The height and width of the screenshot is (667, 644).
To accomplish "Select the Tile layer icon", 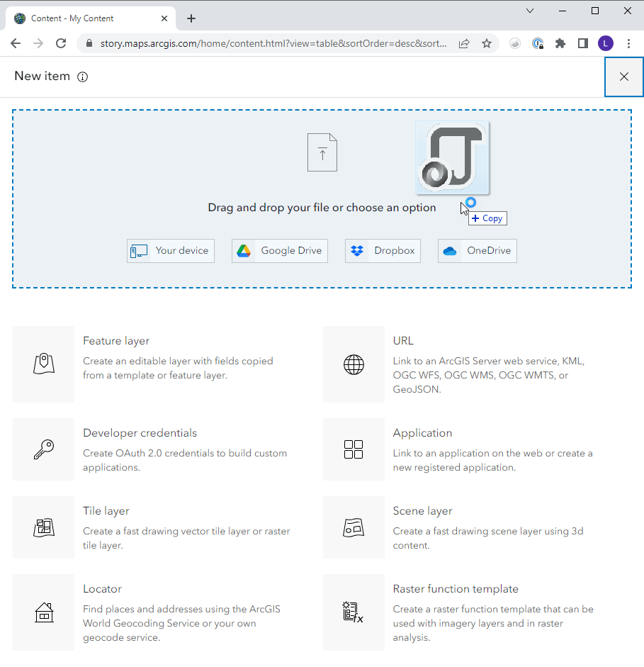I will [43, 527].
